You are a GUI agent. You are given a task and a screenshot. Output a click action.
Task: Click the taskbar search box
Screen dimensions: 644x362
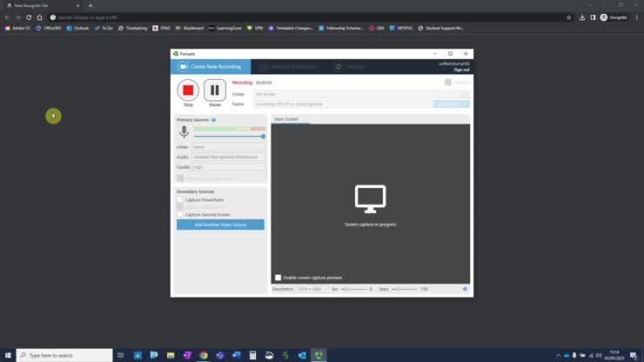coord(64,355)
